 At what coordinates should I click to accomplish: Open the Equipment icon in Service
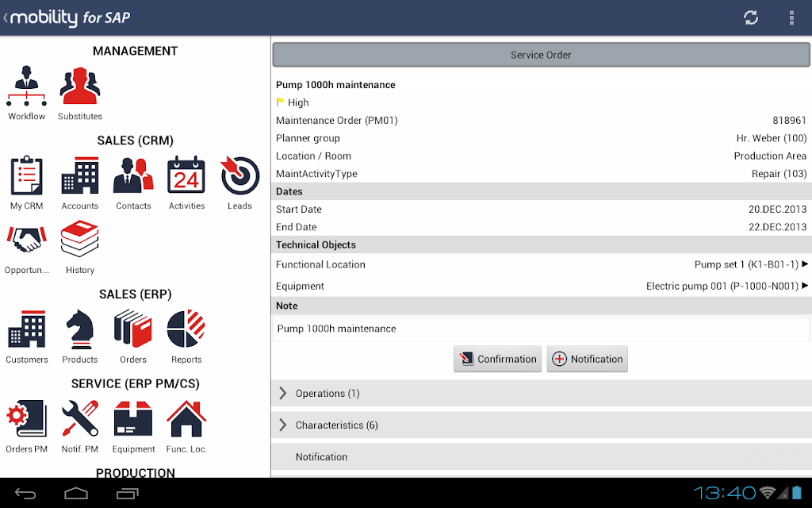(x=133, y=419)
